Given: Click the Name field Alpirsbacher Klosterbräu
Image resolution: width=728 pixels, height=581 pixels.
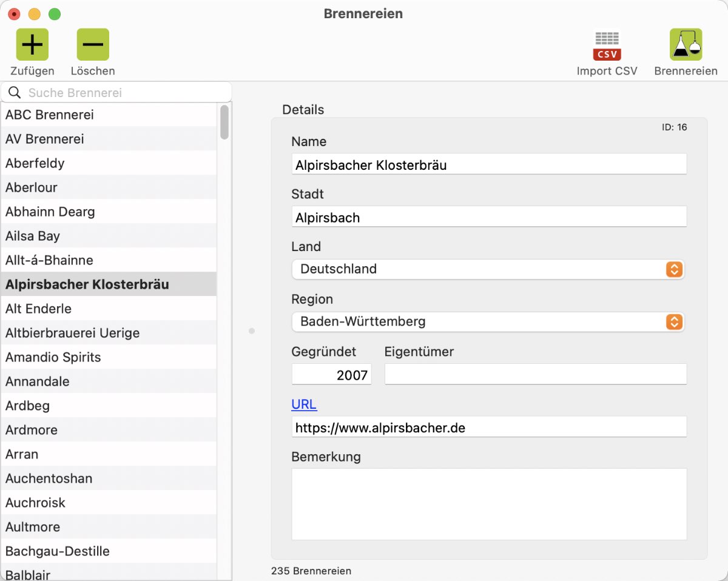Looking at the screenshot, I should click(489, 164).
